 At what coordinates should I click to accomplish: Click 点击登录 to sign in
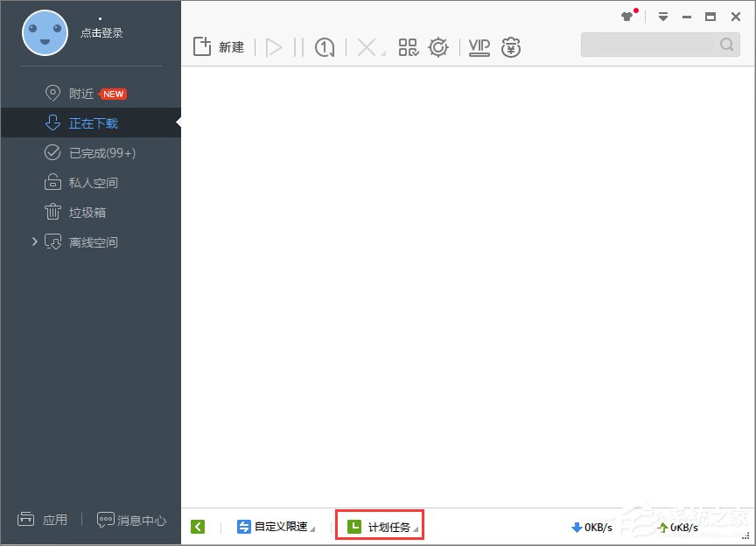click(x=104, y=31)
